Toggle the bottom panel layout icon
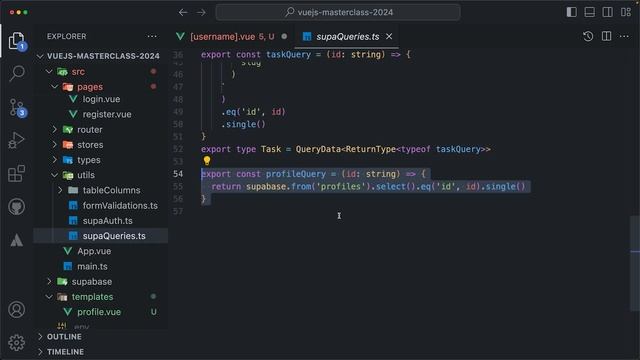Image resolution: width=640 pixels, height=360 pixels. [x=589, y=12]
